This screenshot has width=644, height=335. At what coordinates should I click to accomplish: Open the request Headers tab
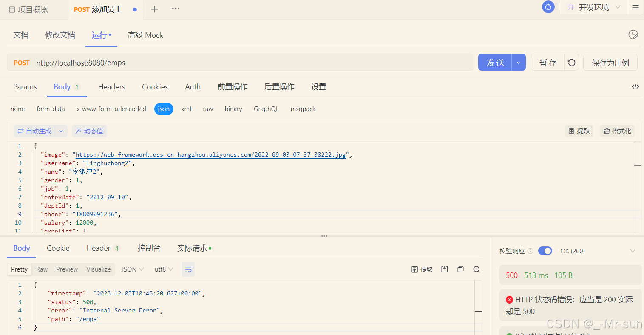(x=111, y=87)
